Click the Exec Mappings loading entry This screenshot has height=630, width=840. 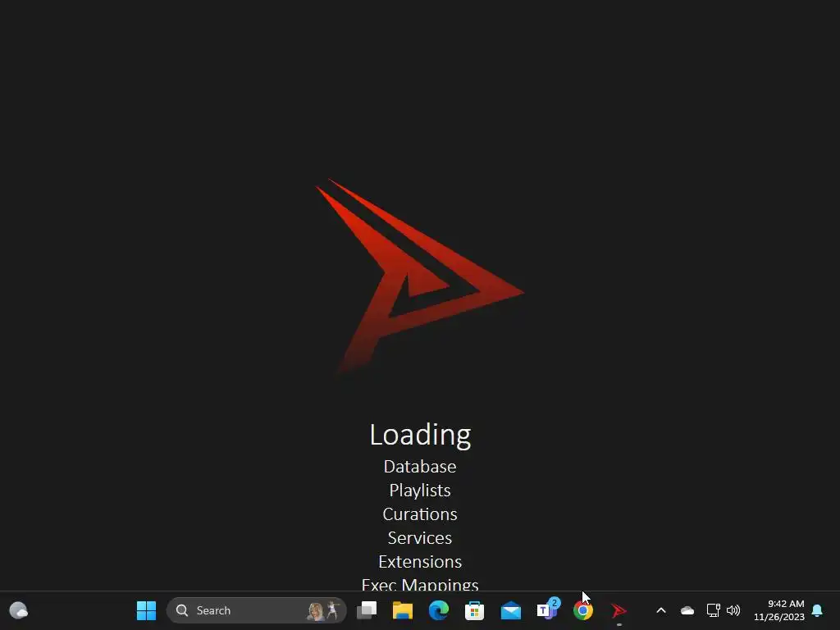click(420, 584)
